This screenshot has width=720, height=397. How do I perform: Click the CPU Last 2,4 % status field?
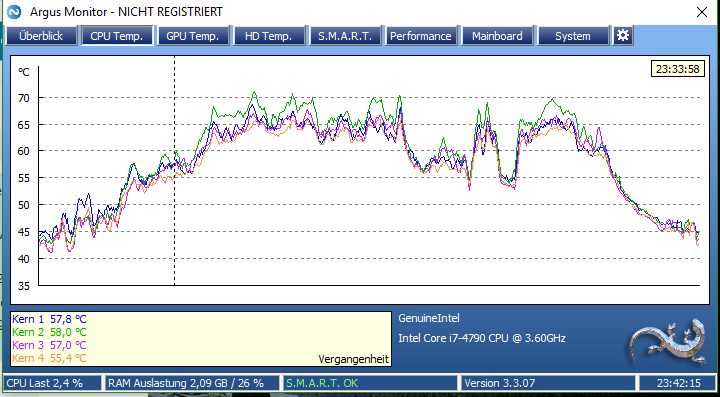(x=52, y=383)
